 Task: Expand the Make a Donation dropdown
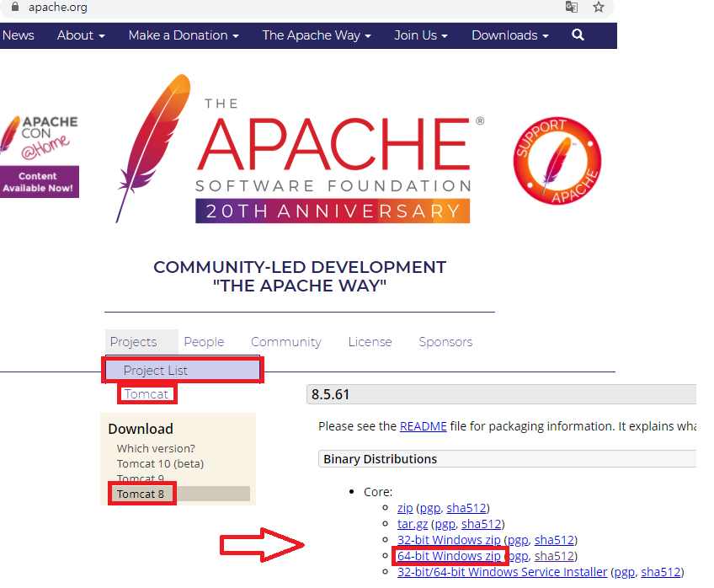click(184, 35)
